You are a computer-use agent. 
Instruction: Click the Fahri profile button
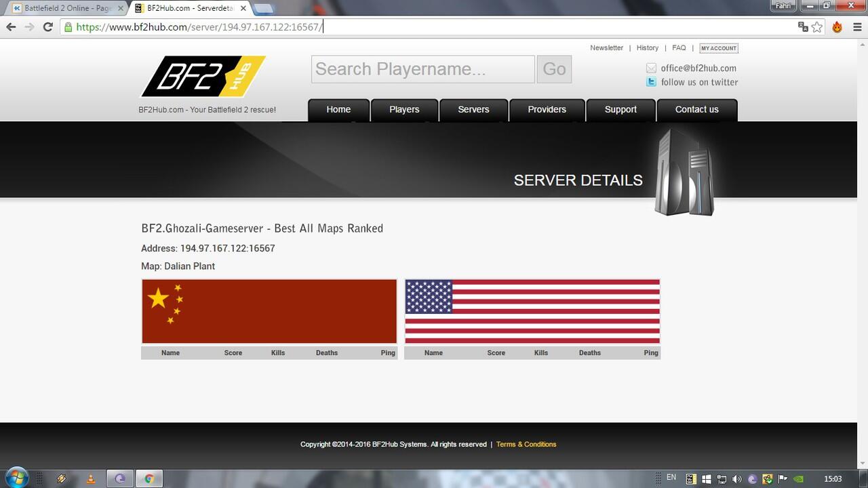(783, 5)
